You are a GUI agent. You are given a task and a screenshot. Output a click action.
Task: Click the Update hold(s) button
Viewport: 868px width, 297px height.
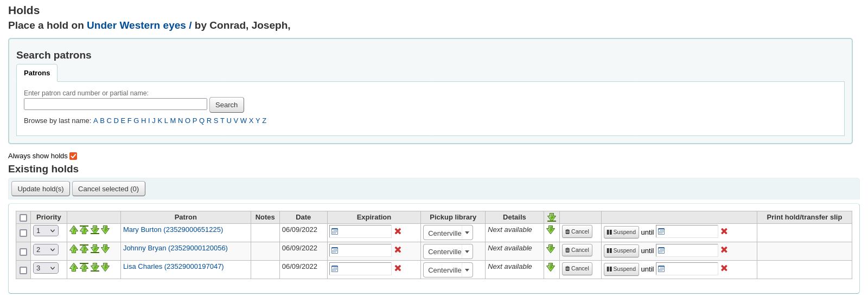[x=41, y=189]
